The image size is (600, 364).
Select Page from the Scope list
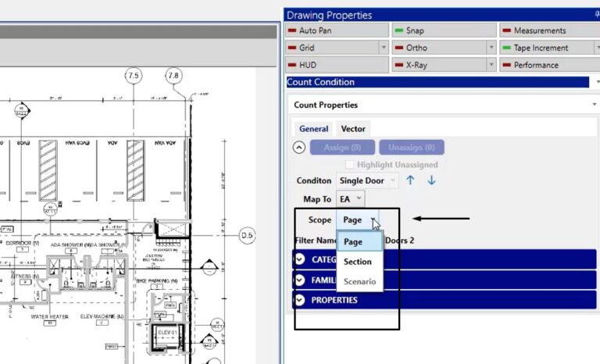pos(359,242)
